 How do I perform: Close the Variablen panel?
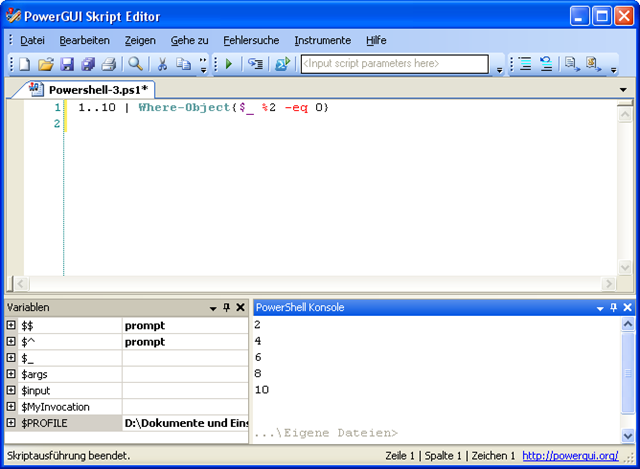240,307
